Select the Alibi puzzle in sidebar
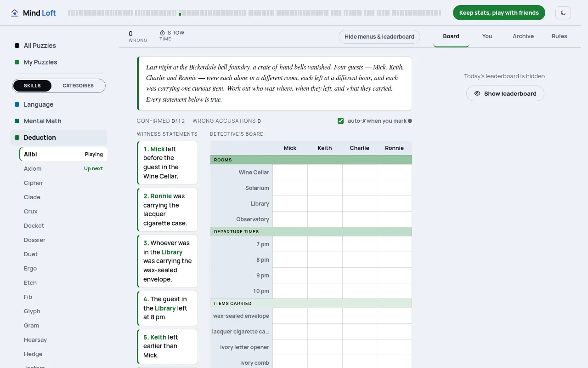 tap(63, 155)
